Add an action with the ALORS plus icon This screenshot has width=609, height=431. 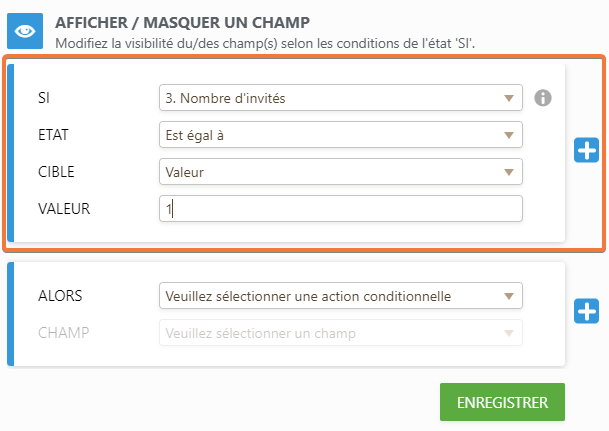coord(586,311)
